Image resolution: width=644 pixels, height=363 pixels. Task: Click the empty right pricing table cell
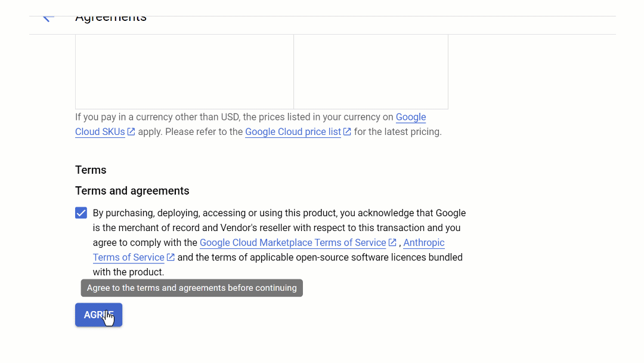(x=370, y=72)
